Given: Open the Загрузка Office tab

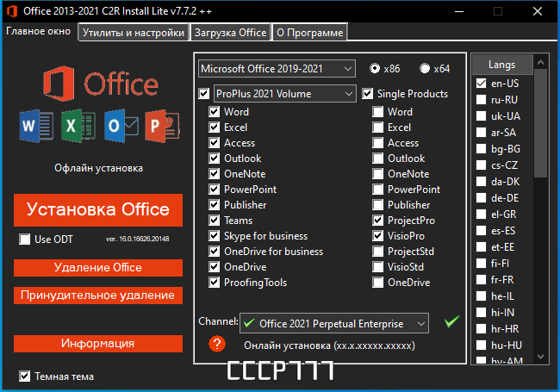Looking at the screenshot, I should (230, 33).
